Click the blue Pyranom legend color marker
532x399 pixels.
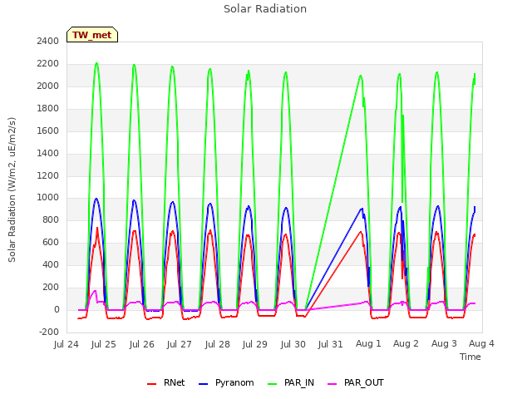203,384
